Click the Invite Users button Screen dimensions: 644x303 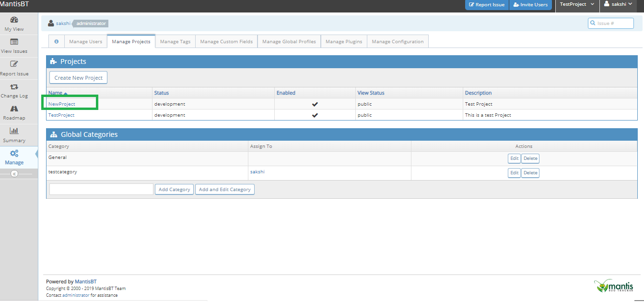coord(530,5)
